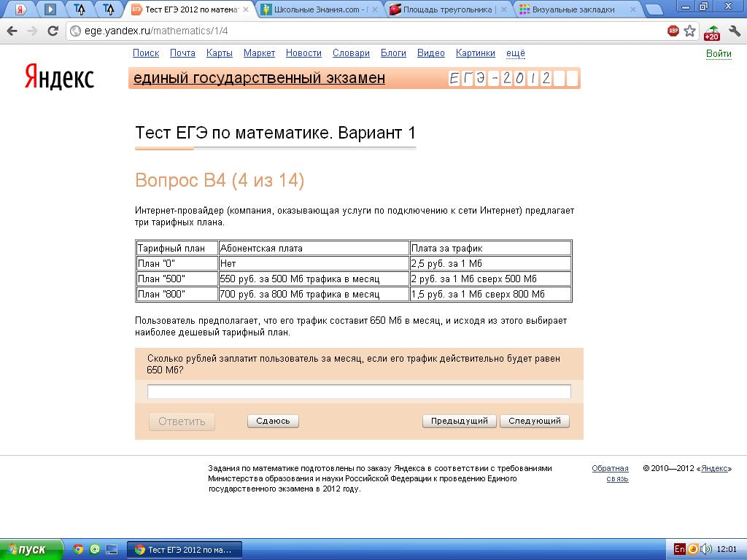747x560 pixels.
Task: Click show desktop quick launch icon
Action: tap(112, 550)
